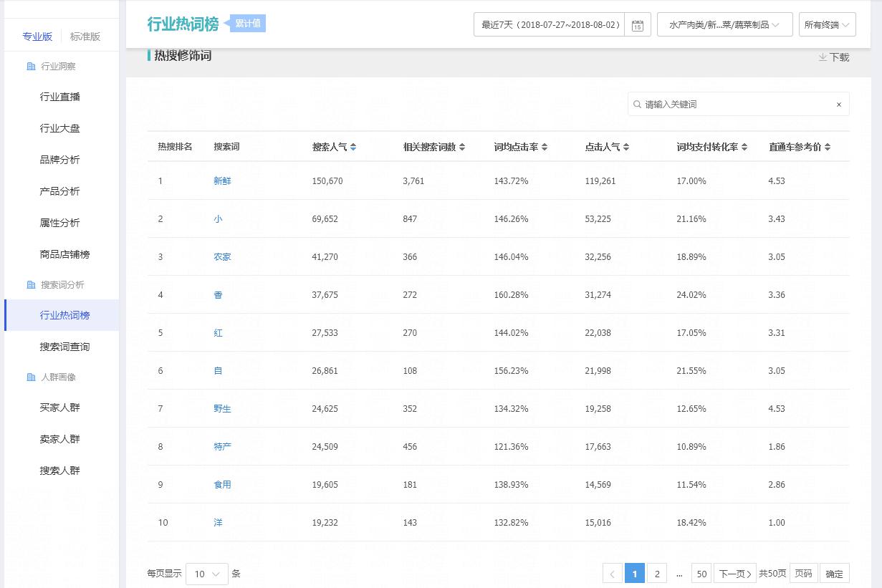
Task: Open 行业直播 in sidebar
Action: [60, 97]
